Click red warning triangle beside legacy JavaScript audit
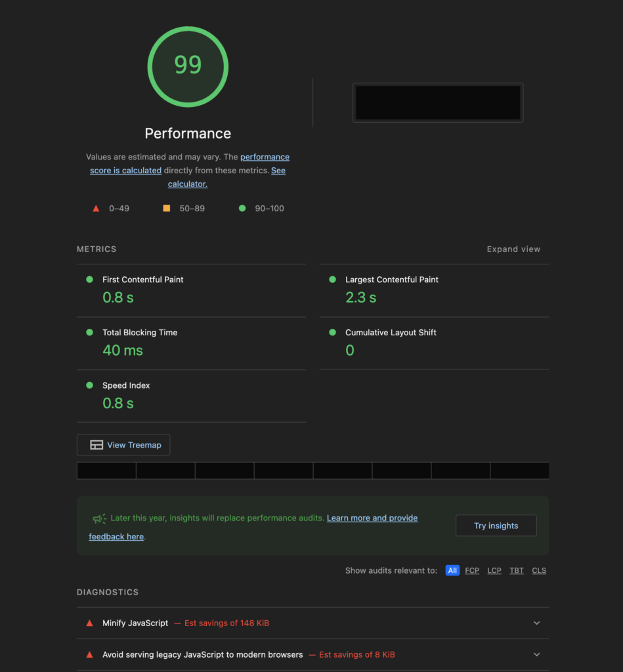Image resolution: width=623 pixels, height=672 pixels. tap(90, 654)
